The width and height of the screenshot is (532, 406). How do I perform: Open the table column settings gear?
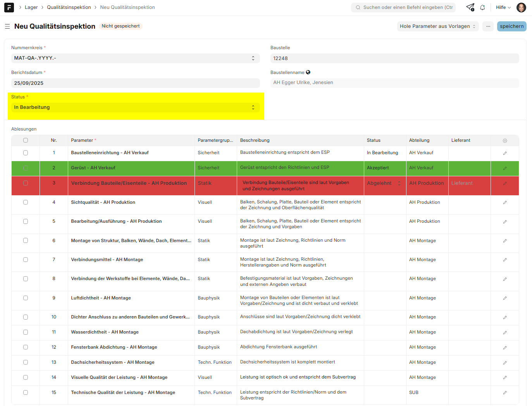[504, 141]
